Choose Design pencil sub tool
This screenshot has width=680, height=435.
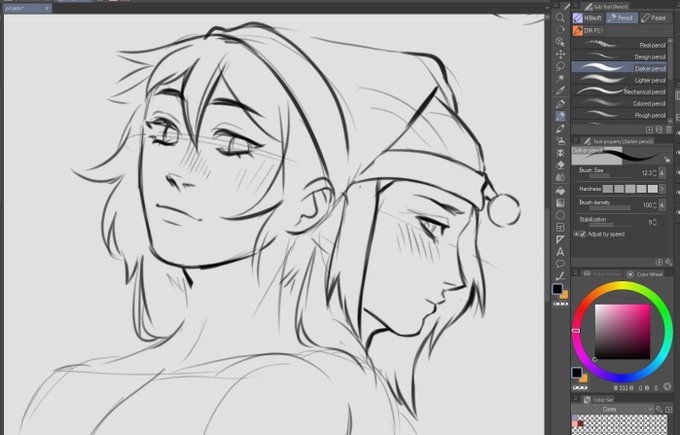[619, 56]
